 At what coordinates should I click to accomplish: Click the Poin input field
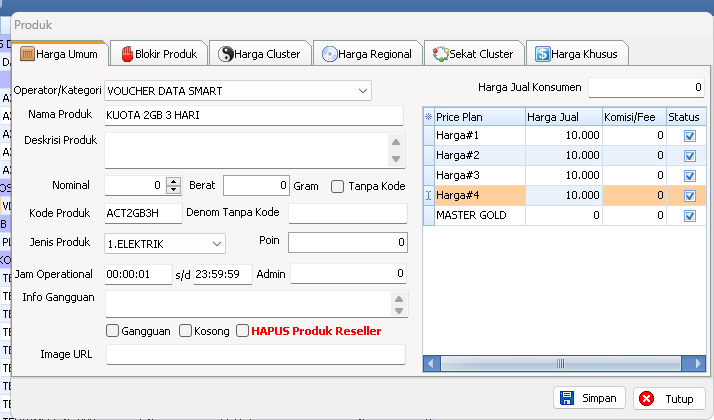[348, 242]
